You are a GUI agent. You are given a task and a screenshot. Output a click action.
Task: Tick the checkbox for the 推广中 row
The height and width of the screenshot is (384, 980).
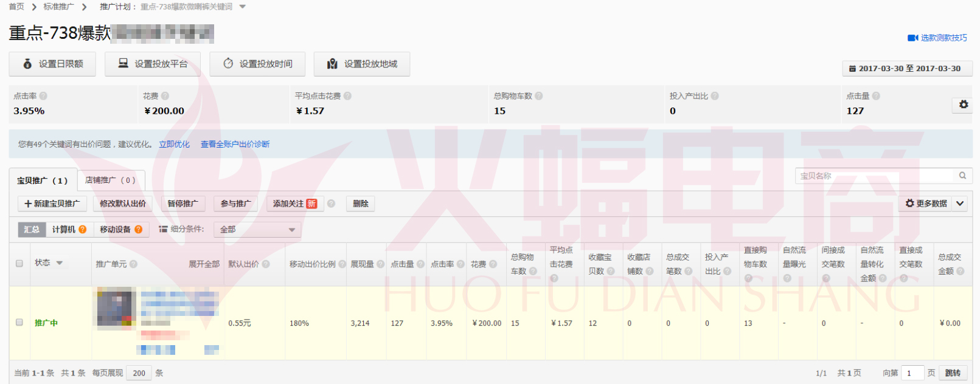pos(19,323)
